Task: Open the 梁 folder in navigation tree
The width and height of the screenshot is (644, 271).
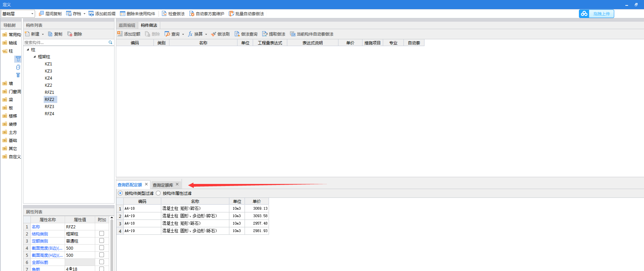Action: 5,100
